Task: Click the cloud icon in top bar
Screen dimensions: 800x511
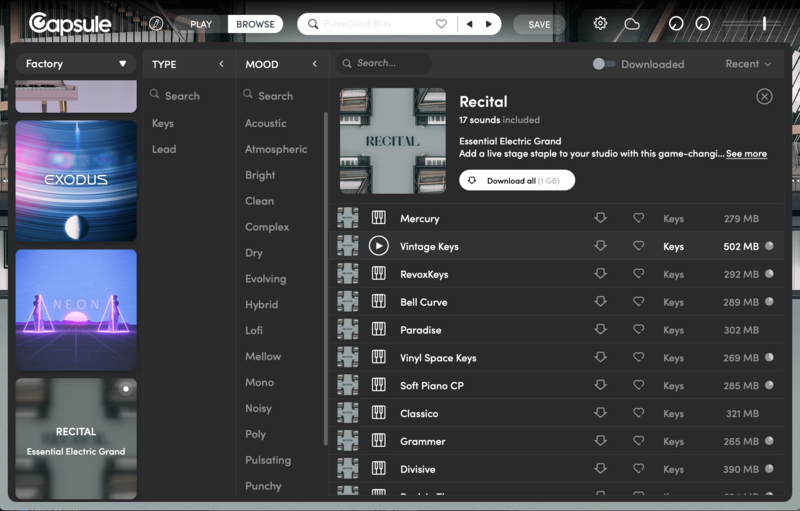Action: click(x=631, y=23)
